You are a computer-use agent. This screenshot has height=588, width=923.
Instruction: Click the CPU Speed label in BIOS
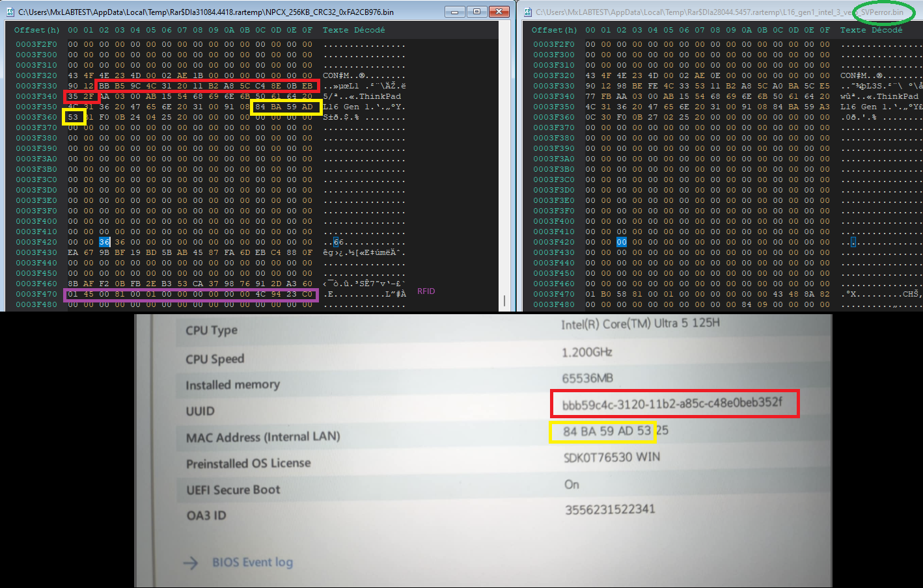pyautogui.click(x=215, y=359)
